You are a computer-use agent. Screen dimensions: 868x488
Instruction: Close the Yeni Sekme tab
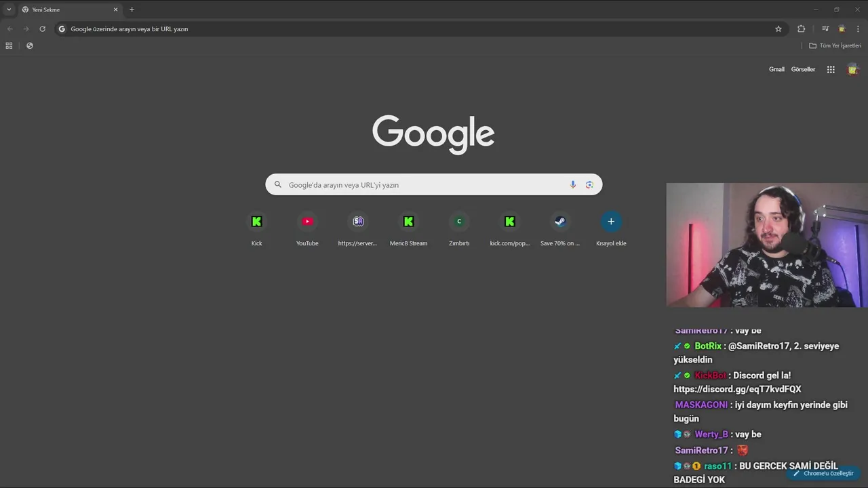coord(115,9)
